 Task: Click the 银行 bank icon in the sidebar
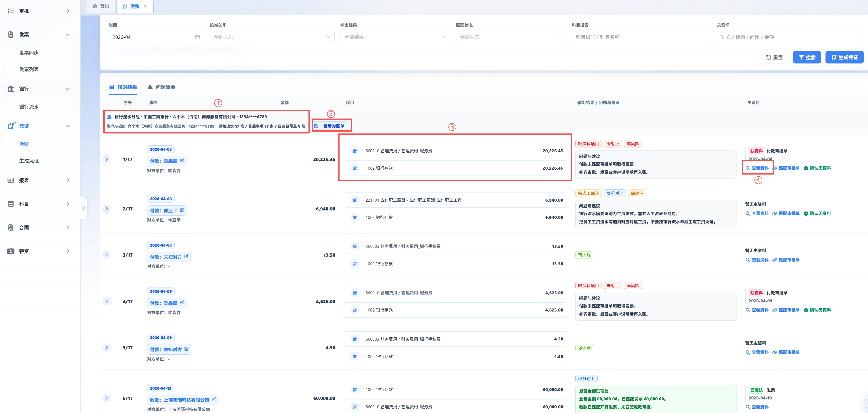click(11, 88)
